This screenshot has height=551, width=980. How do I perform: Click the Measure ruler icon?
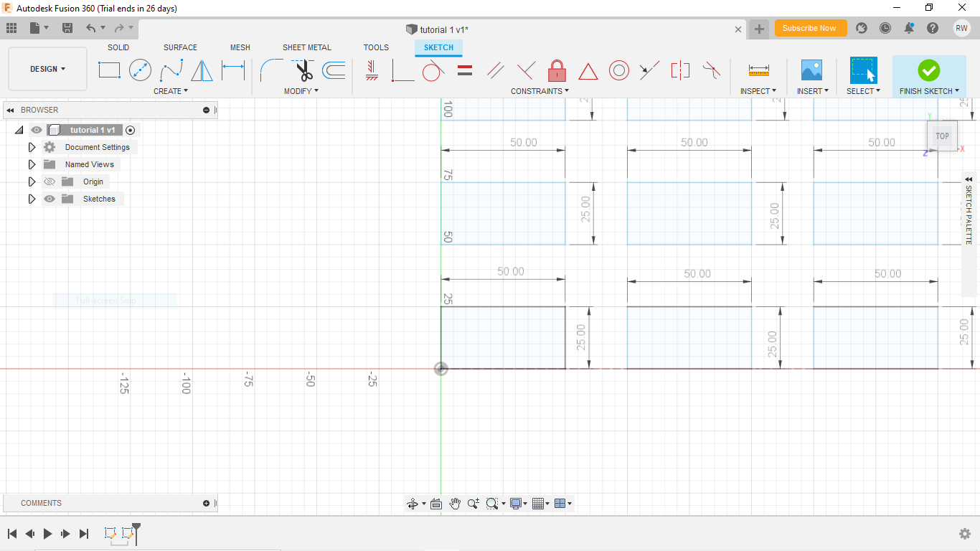(x=758, y=70)
